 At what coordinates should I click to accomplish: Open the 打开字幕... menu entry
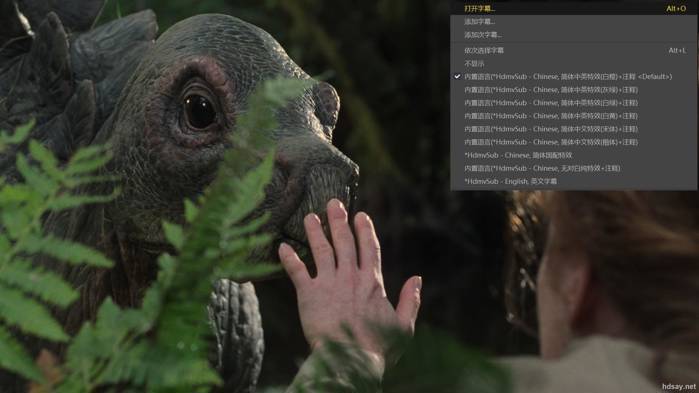coord(574,8)
